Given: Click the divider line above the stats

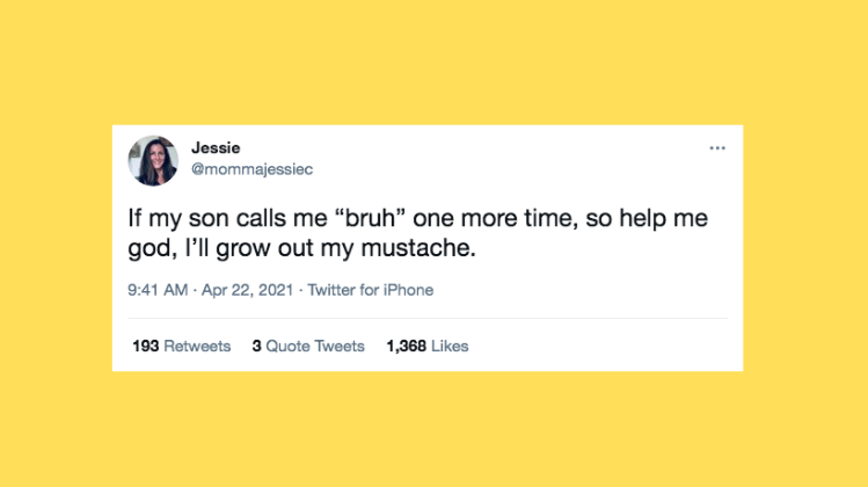Looking at the screenshot, I should tap(427, 318).
